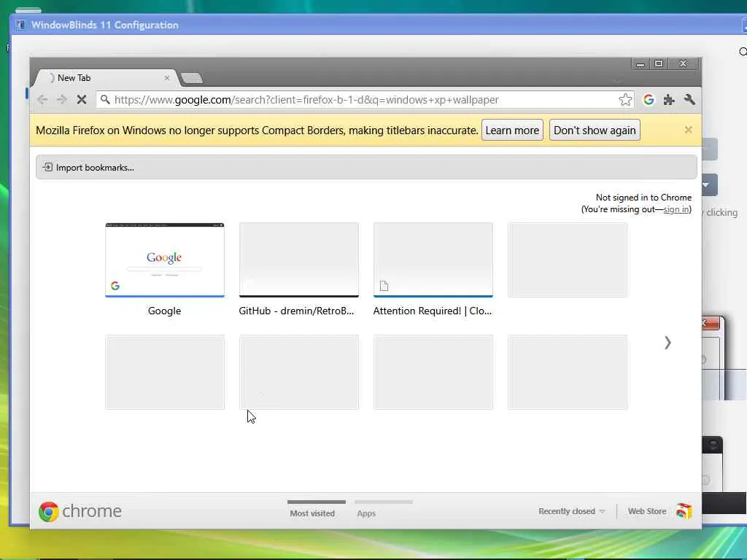Expand the Recently closed menu
Viewport: 747px width, 560px height.
[572, 511]
